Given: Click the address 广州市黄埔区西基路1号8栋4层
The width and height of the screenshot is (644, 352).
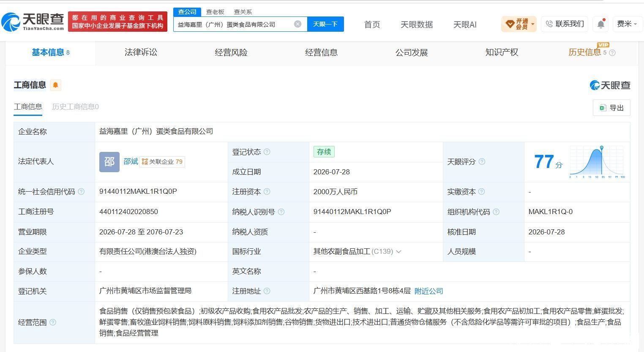Looking at the screenshot, I should [362, 291].
